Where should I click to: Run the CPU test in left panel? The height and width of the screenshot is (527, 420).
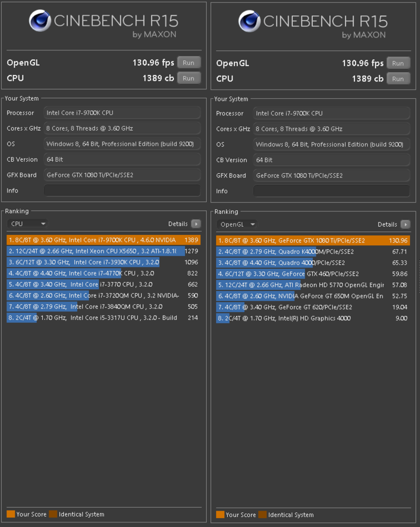[189, 78]
